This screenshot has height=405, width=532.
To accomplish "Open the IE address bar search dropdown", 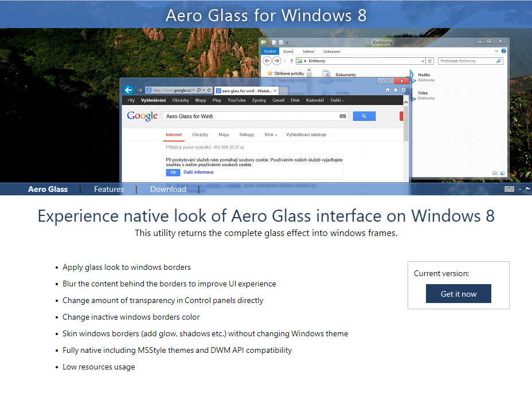I will [204, 90].
